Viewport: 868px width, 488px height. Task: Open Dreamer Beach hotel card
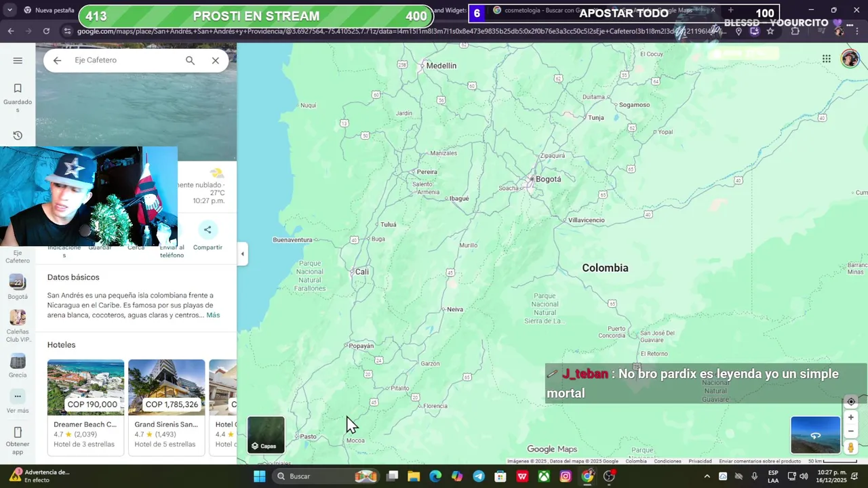[85, 407]
